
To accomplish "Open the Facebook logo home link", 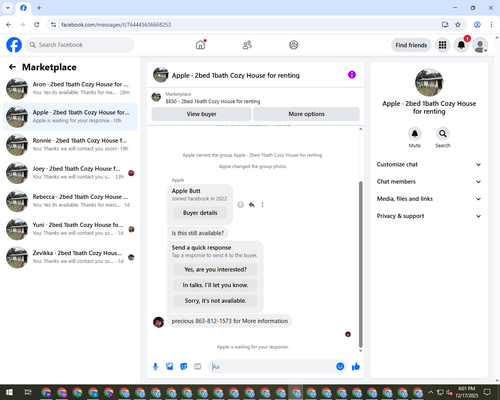I will click(x=14, y=45).
